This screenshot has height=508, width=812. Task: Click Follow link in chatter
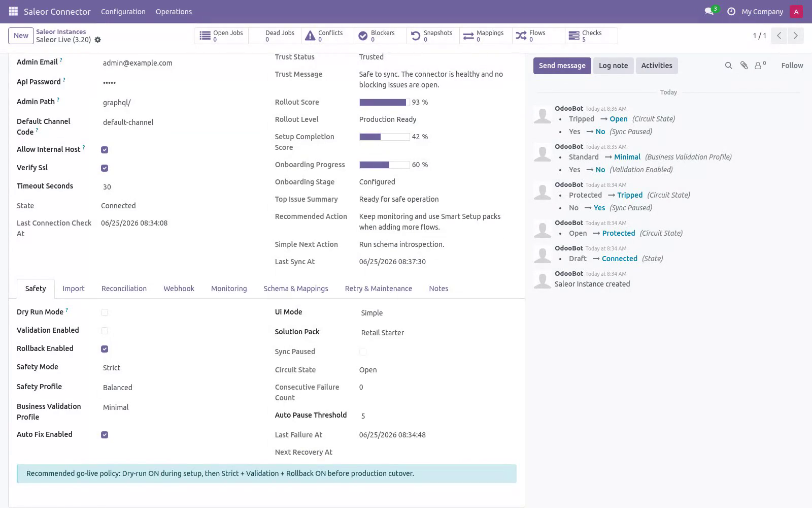(x=792, y=66)
